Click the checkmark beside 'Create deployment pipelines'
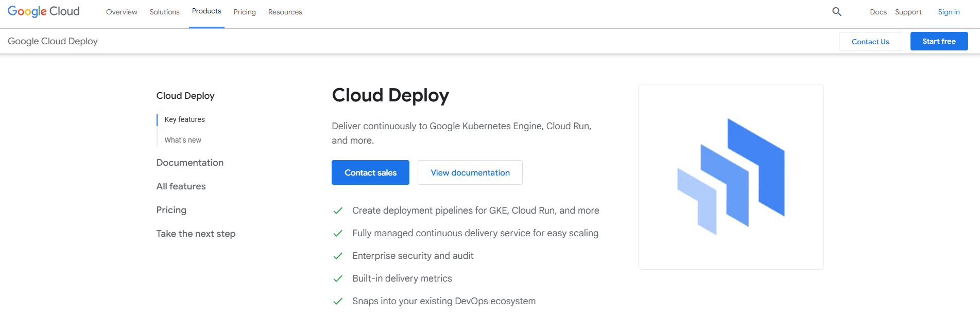980x315 pixels. click(x=338, y=211)
